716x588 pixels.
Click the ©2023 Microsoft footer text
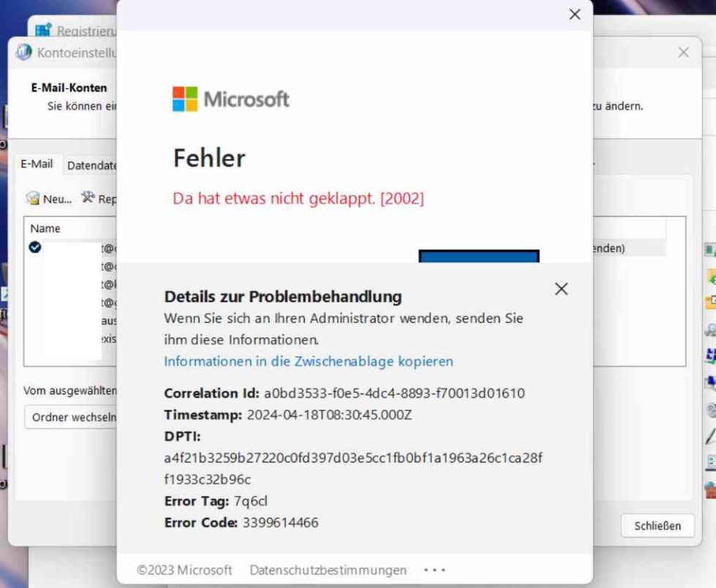pyautogui.click(x=184, y=570)
